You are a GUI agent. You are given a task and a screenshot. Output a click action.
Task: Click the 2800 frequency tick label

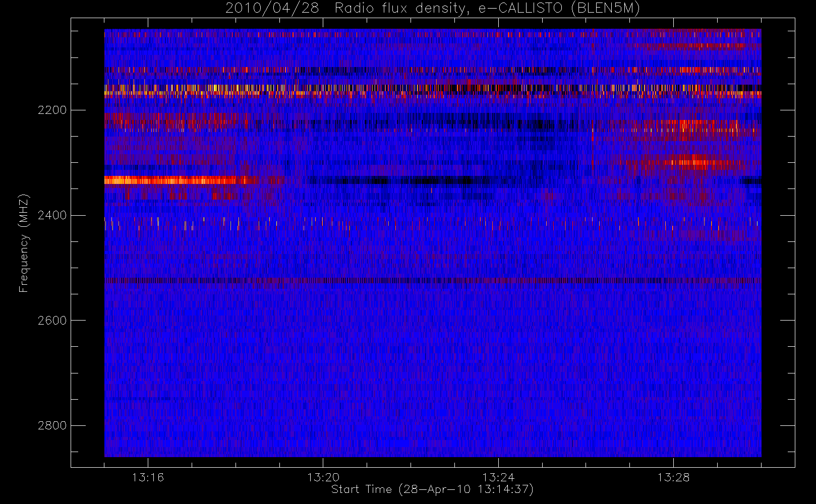tap(52, 425)
